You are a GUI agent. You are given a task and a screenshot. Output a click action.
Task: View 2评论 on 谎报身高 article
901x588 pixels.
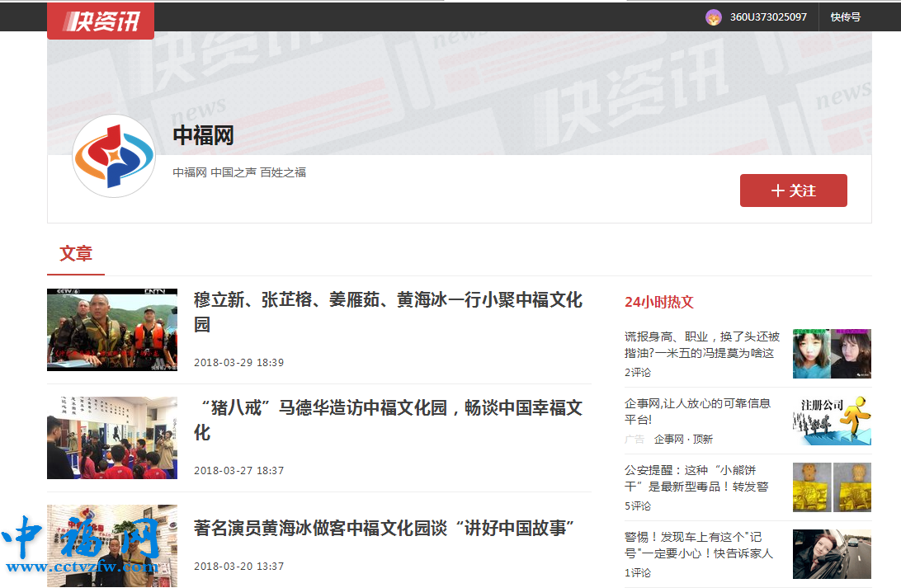tap(638, 373)
